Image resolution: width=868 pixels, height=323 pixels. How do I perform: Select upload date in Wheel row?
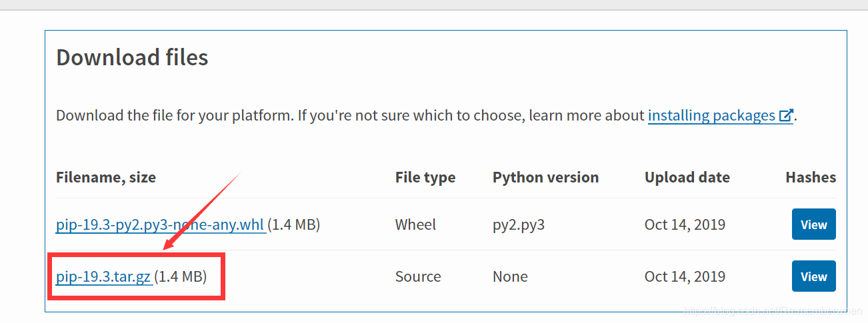685,224
